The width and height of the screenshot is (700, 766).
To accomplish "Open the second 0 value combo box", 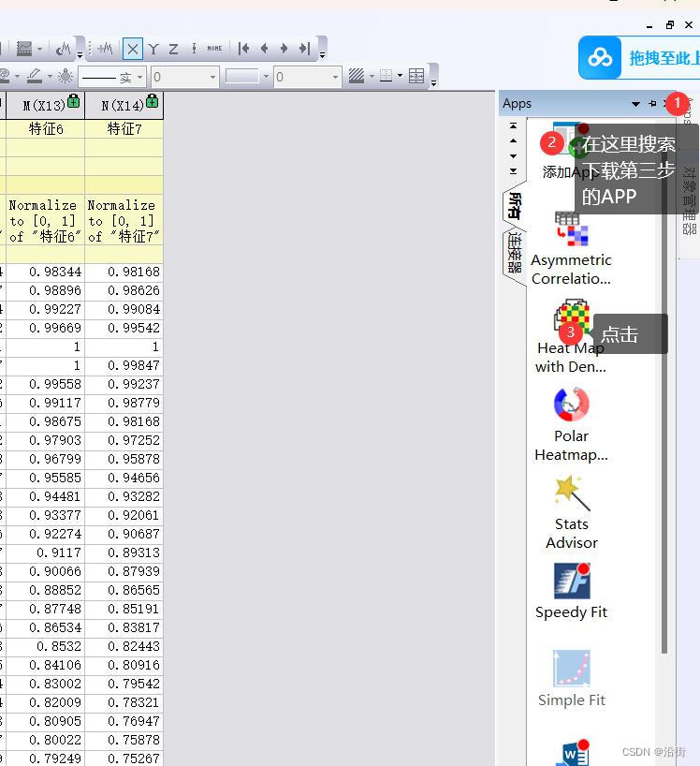I will (x=307, y=77).
